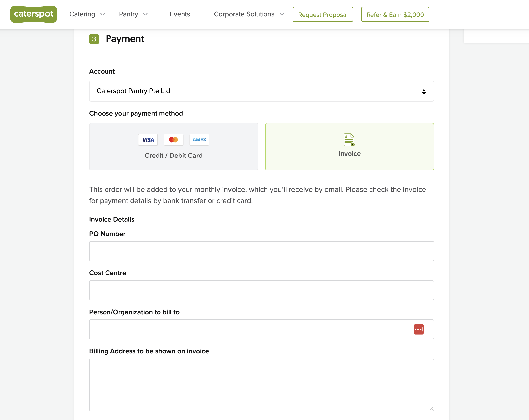Open the Account dropdown selector
The width and height of the screenshot is (529, 420).
(x=261, y=91)
